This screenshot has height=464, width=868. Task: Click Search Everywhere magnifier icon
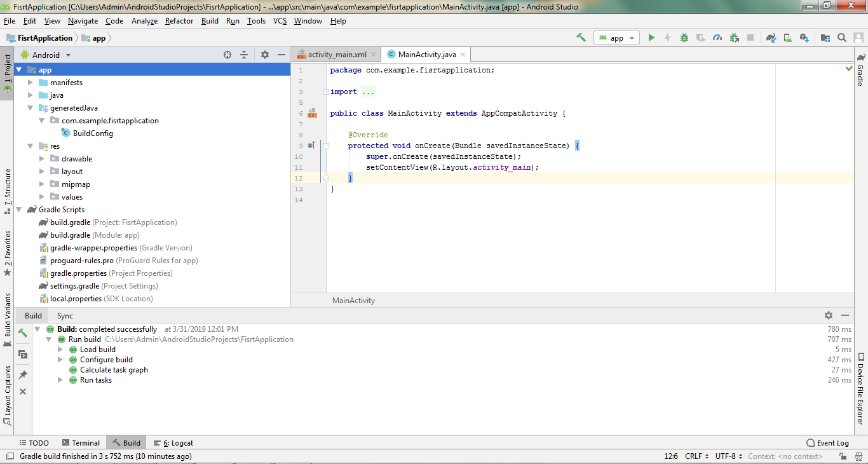coord(842,38)
